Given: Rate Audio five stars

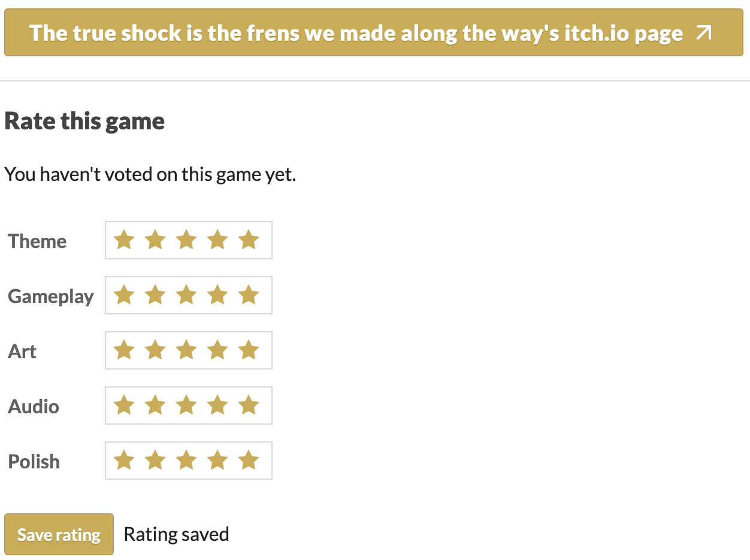Looking at the screenshot, I should tap(249, 405).
